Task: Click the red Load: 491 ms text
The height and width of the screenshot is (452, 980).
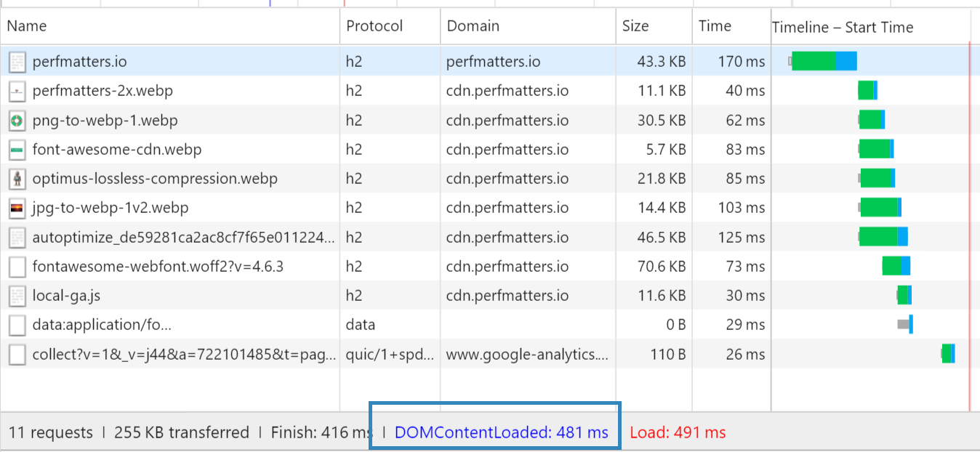Action: [x=678, y=432]
